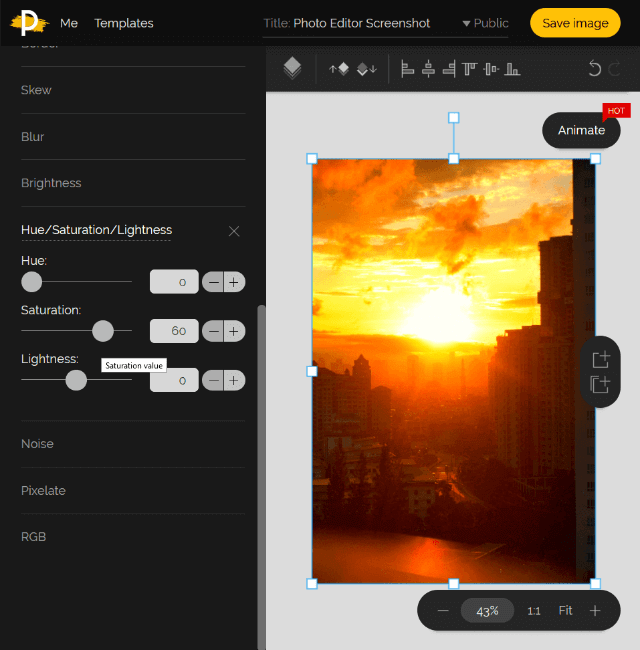The image size is (640, 650).
Task: Click the Hue value input field
Action: coord(174,282)
